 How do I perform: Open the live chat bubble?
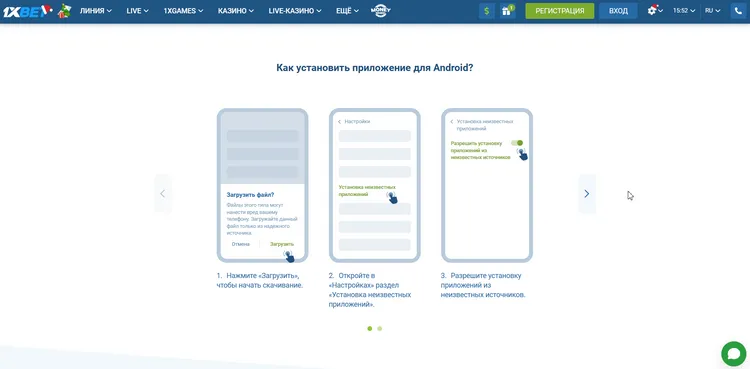click(733, 354)
